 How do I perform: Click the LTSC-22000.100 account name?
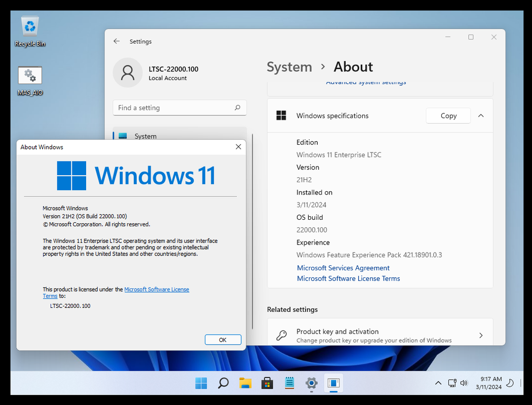(x=173, y=69)
